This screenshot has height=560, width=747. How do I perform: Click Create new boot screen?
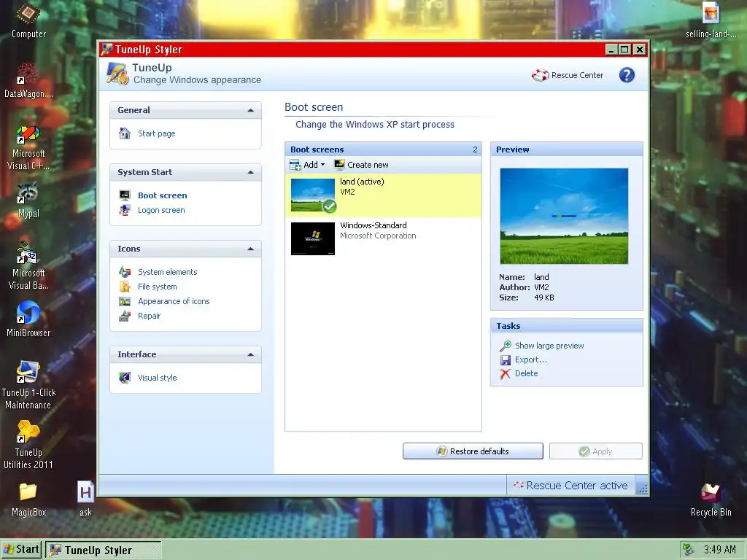(x=368, y=165)
